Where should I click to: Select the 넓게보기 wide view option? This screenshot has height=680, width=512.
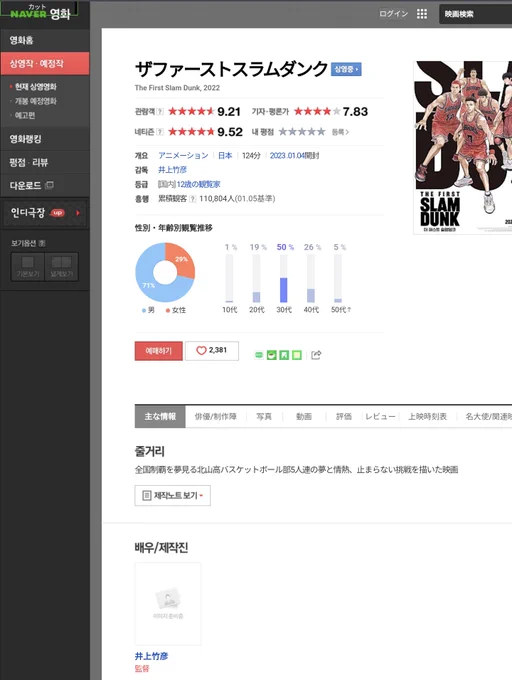click(62, 267)
